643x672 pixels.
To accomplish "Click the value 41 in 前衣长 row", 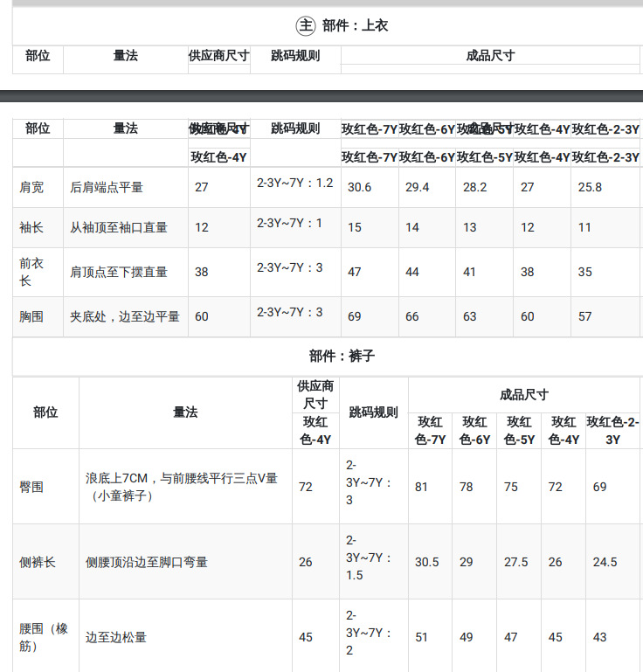I will point(469,272).
